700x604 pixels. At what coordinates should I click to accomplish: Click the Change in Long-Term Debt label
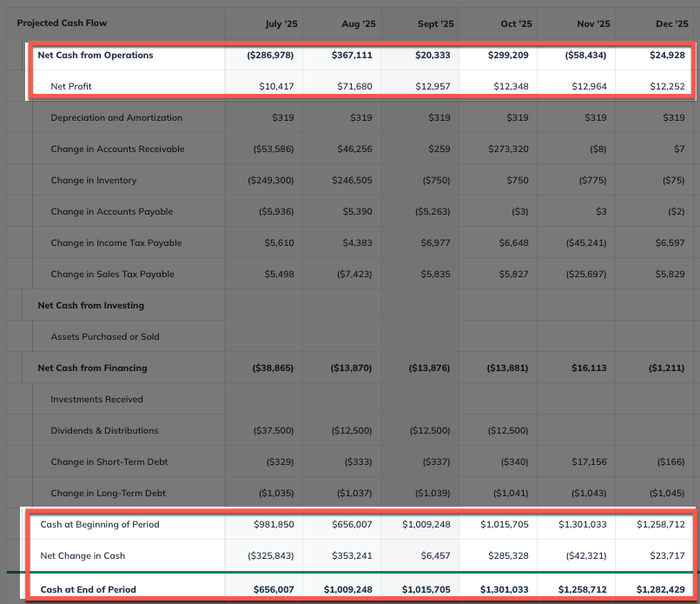108,493
